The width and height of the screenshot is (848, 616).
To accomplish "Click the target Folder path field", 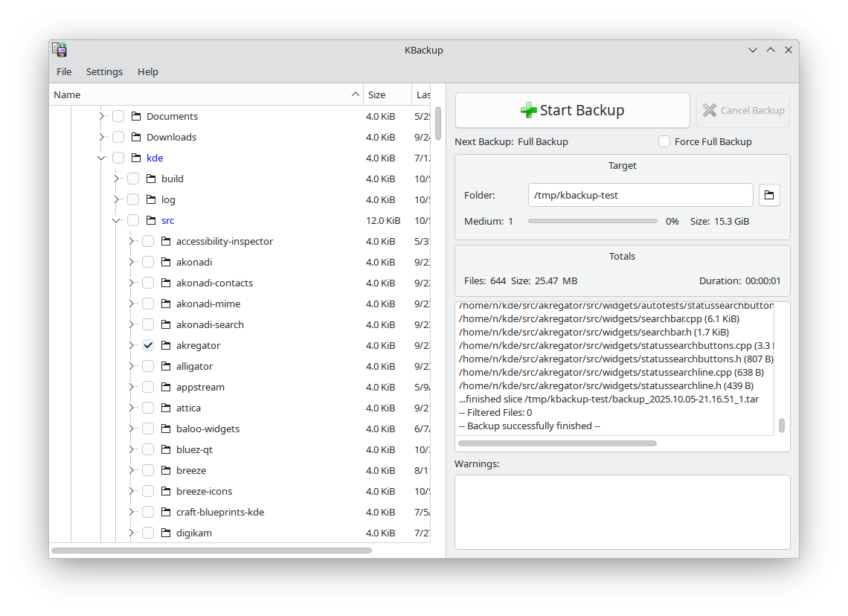I will (640, 196).
